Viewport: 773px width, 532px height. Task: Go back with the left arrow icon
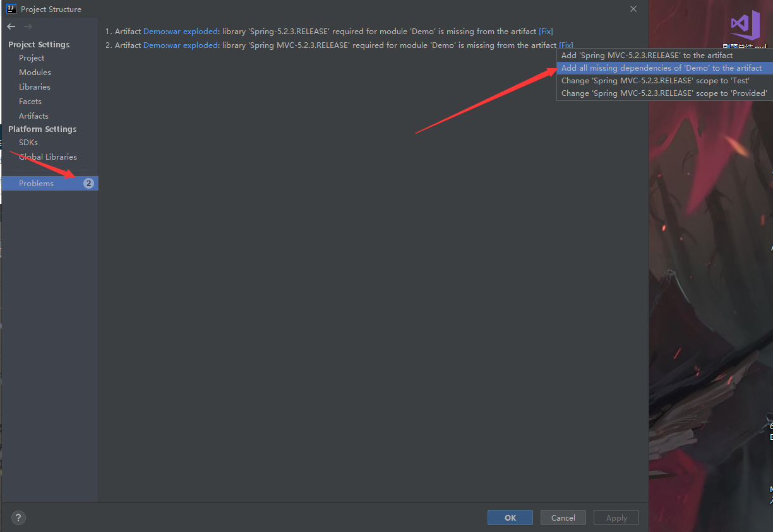pos(11,27)
